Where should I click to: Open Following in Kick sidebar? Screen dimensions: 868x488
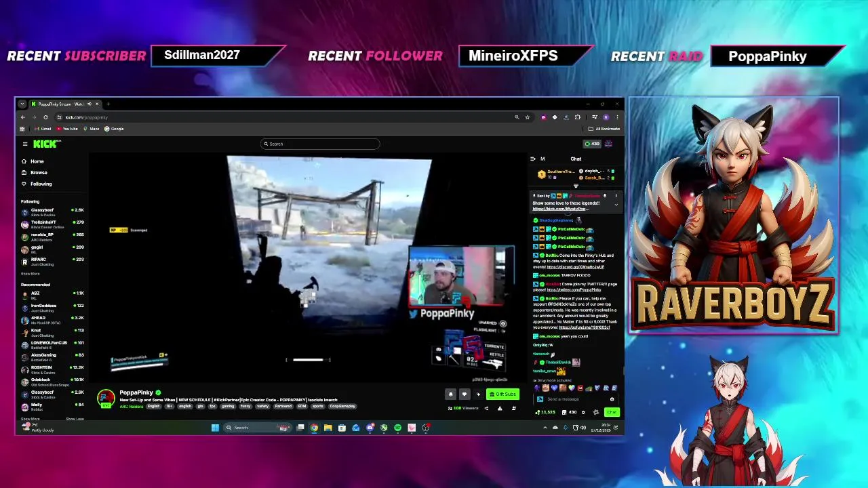pos(37,184)
